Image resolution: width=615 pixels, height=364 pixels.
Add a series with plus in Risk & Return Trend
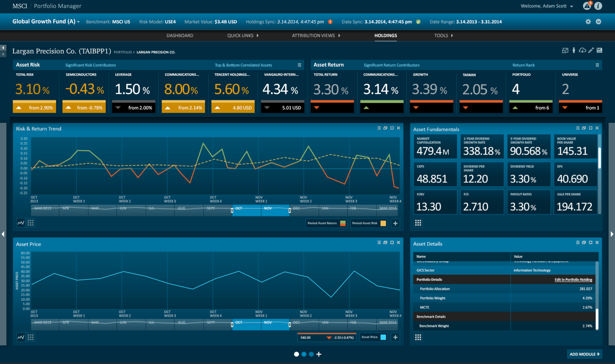point(395,223)
